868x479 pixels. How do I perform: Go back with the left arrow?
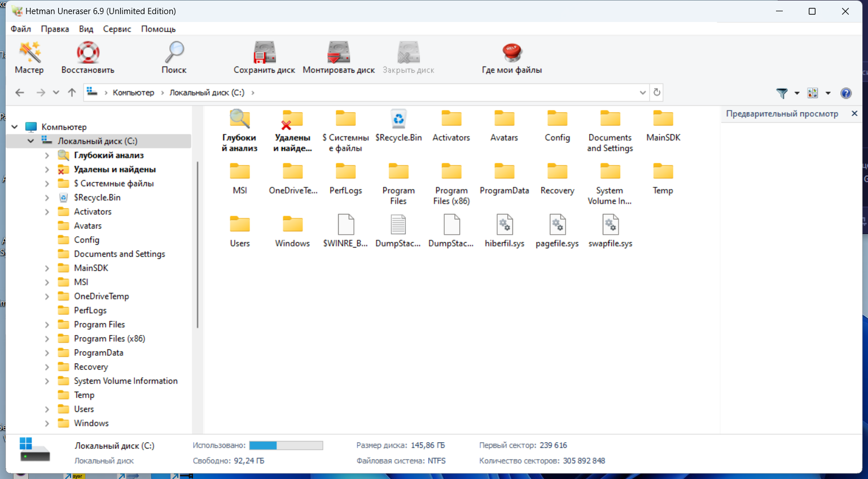(x=20, y=93)
